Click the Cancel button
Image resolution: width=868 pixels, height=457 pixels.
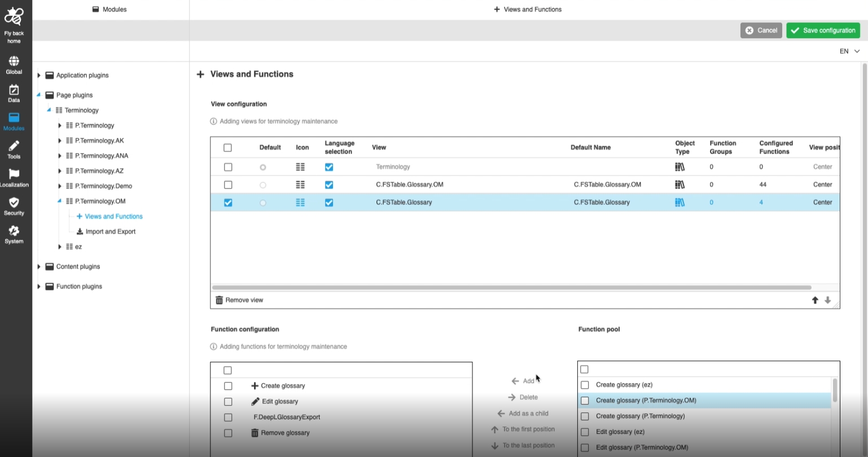point(761,30)
